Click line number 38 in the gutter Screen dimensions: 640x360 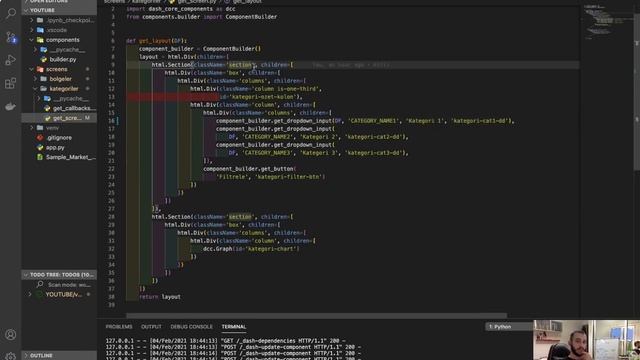pyautogui.click(x=112, y=297)
